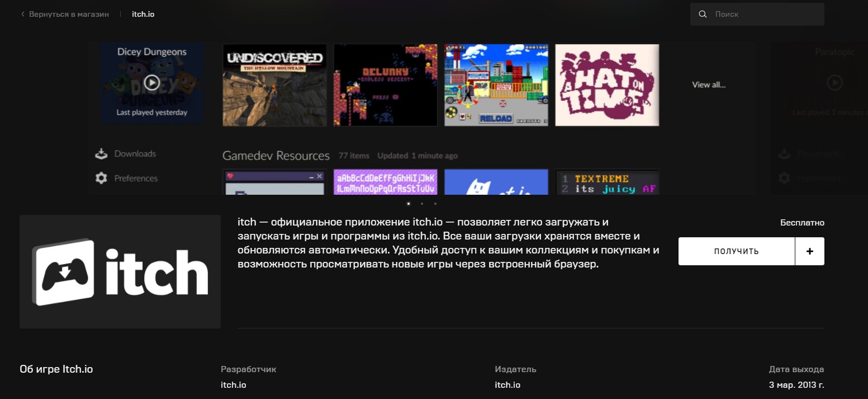868x399 pixels.
Task: Open the A Hat in Time thumbnail
Action: pyautogui.click(x=607, y=85)
